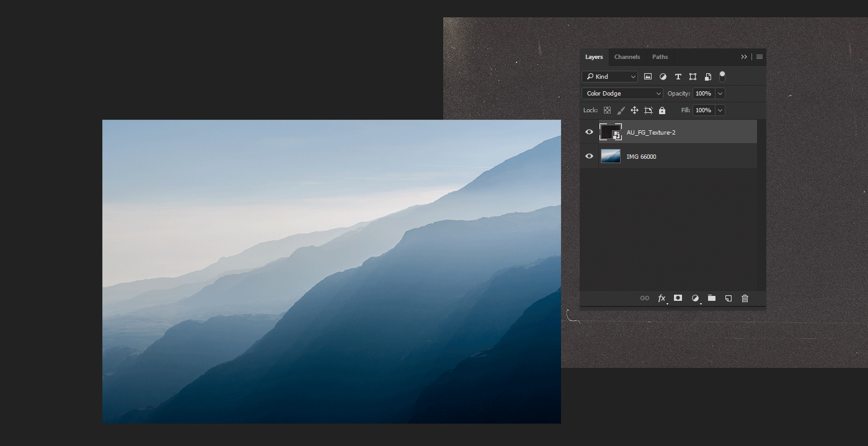Screen dimensions: 868x446
Task: Open the Kind filter dropdown
Action: (x=609, y=77)
